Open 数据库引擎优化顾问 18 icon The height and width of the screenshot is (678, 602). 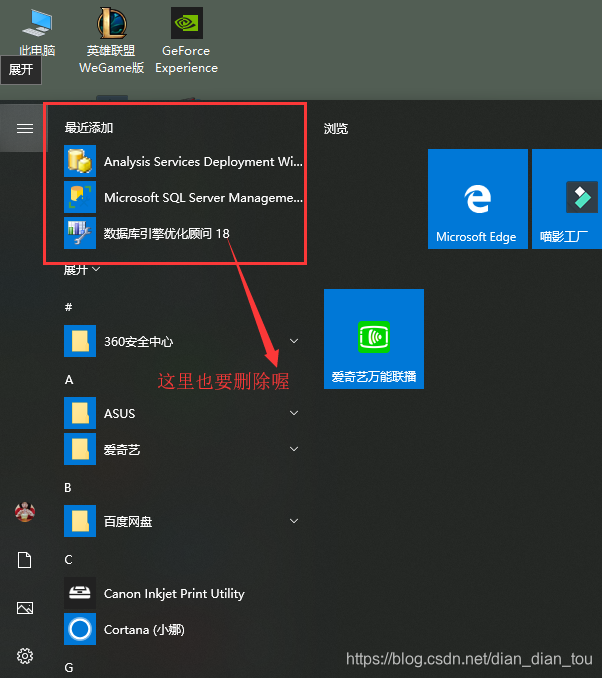[x=80, y=233]
